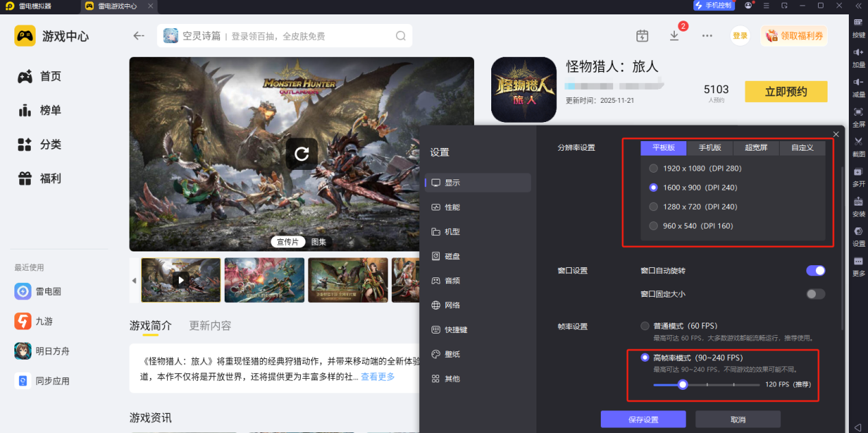Click the FPS slider handle

682,385
